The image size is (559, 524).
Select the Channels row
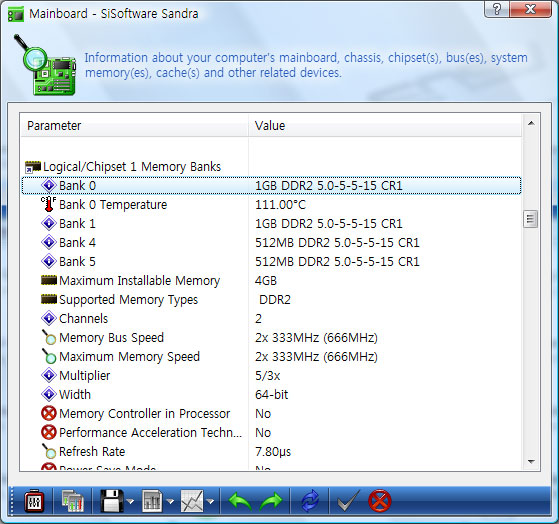coord(271,319)
